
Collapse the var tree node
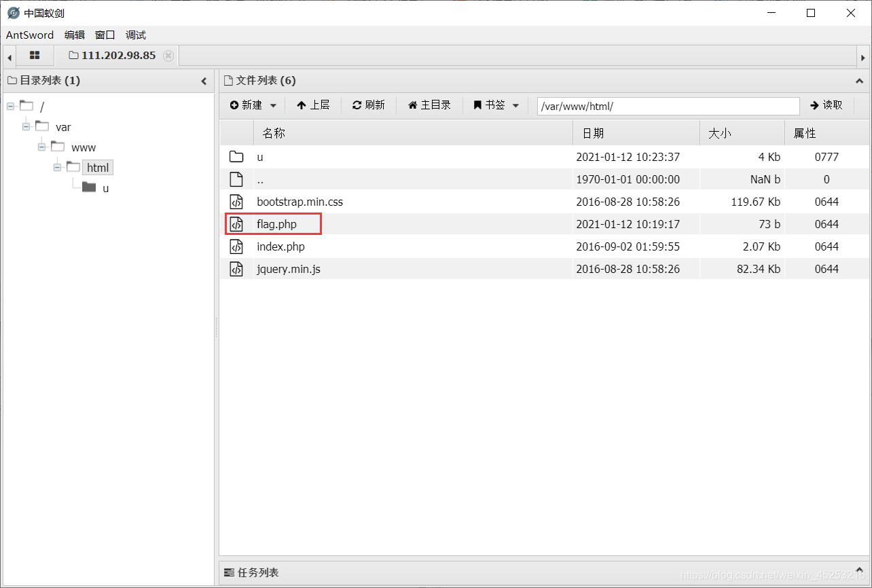tap(26, 126)
